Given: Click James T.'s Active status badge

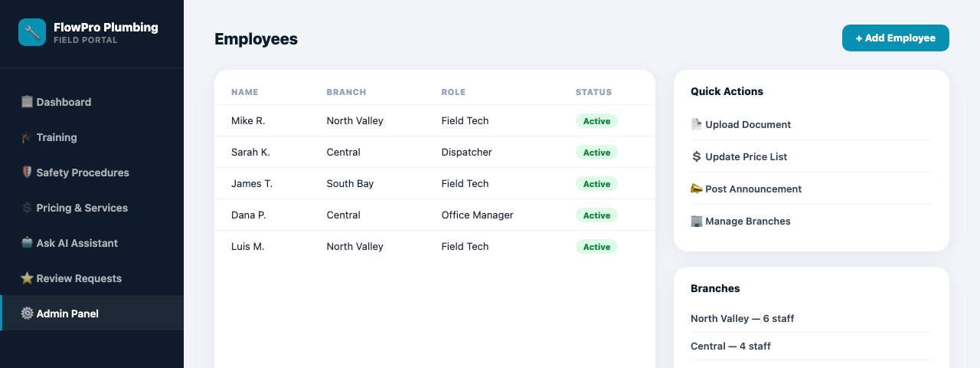Looking at the screenshot, I should [x=596, y=184].
